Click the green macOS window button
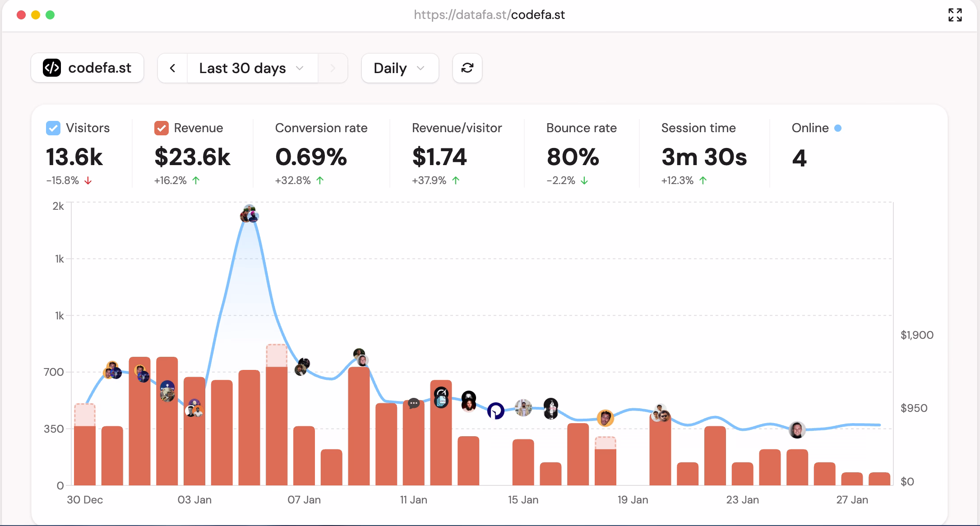 (50, 15)
